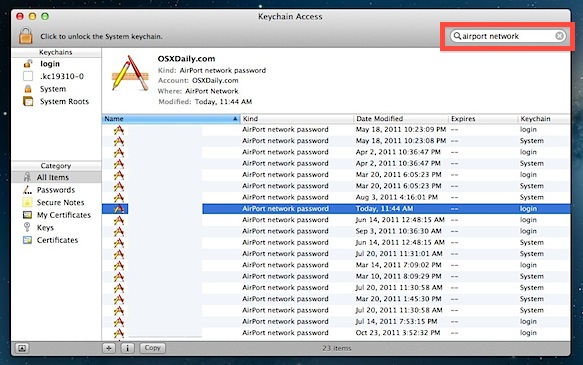Click the icon of the highlighted row
Image resolution: width=583 pixels, height=365 pixels.
click(119, 209)
